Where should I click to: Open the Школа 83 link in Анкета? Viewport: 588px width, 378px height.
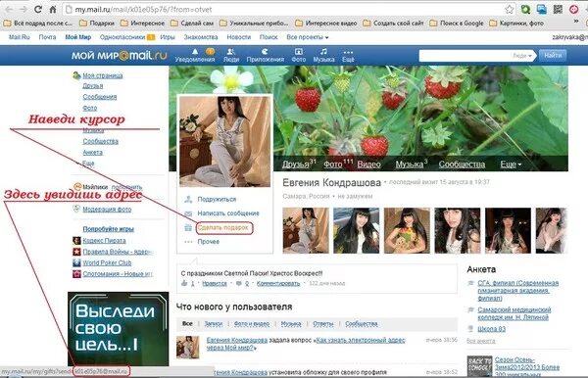point(491,329)
